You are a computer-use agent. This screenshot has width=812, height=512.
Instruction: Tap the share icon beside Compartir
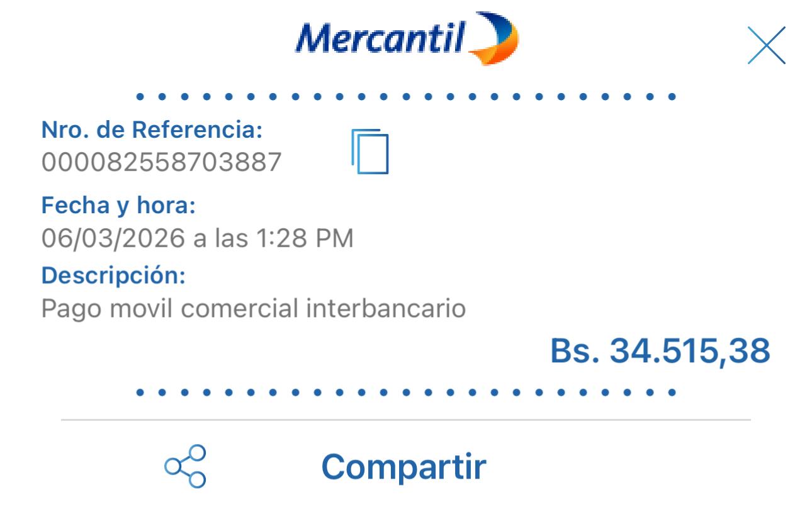pos(185,466)
